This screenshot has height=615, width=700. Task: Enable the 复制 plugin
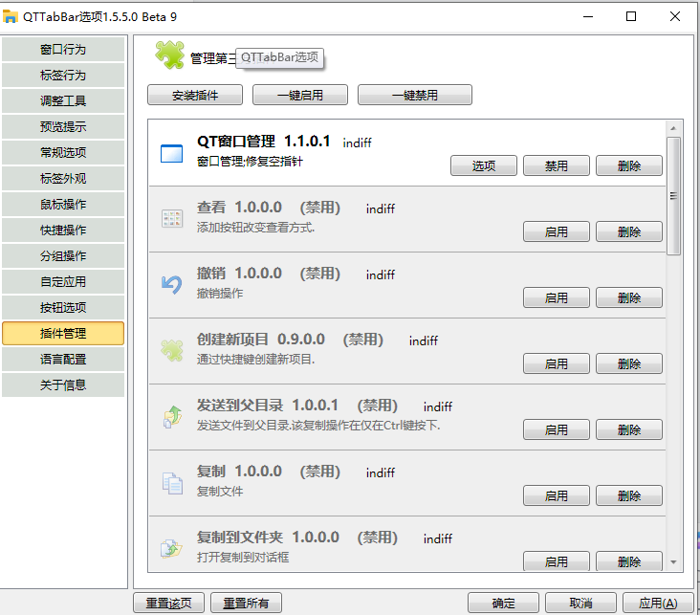[x=557, y=495]
